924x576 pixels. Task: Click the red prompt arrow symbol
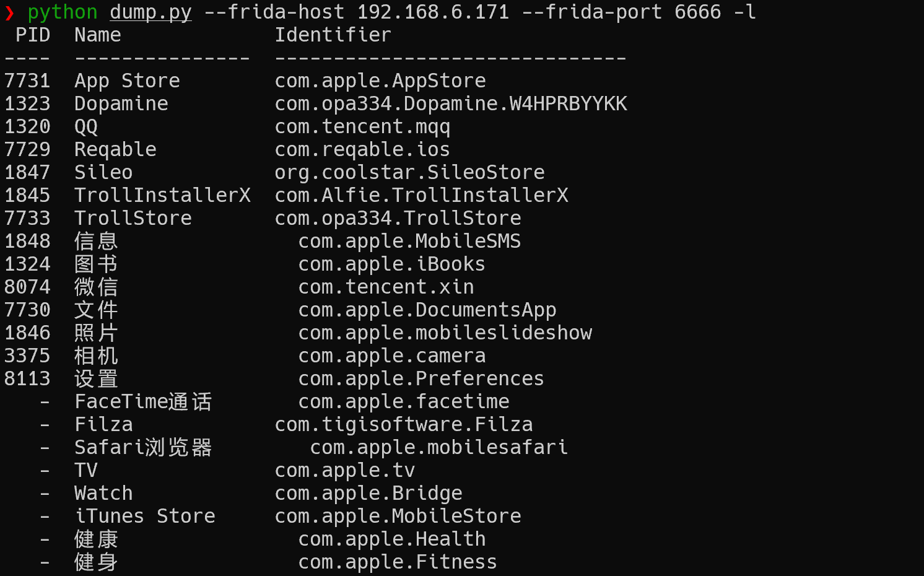[9, 13]
